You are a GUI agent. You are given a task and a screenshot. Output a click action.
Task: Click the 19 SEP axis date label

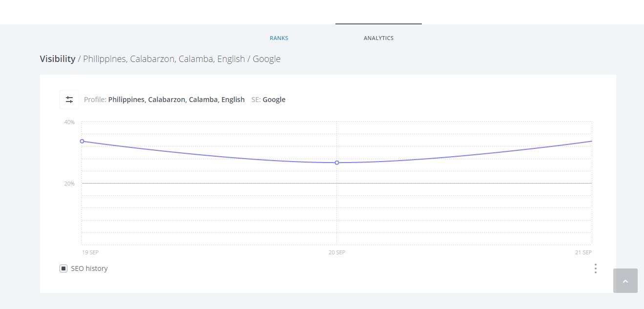(90, 252)
